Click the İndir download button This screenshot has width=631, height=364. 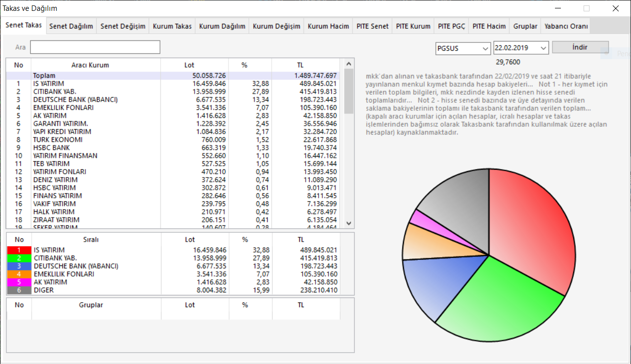tap(580, 47)
